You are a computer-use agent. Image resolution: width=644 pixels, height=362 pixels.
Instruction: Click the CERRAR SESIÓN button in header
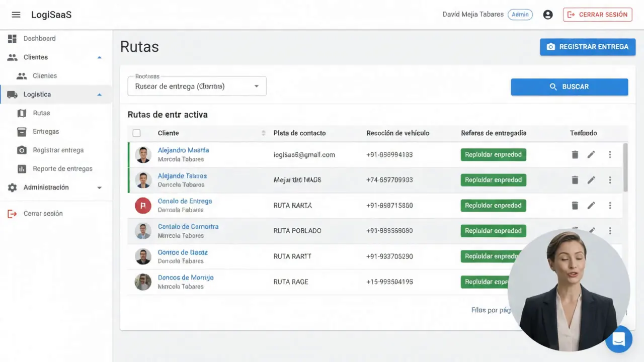point(598,15)
